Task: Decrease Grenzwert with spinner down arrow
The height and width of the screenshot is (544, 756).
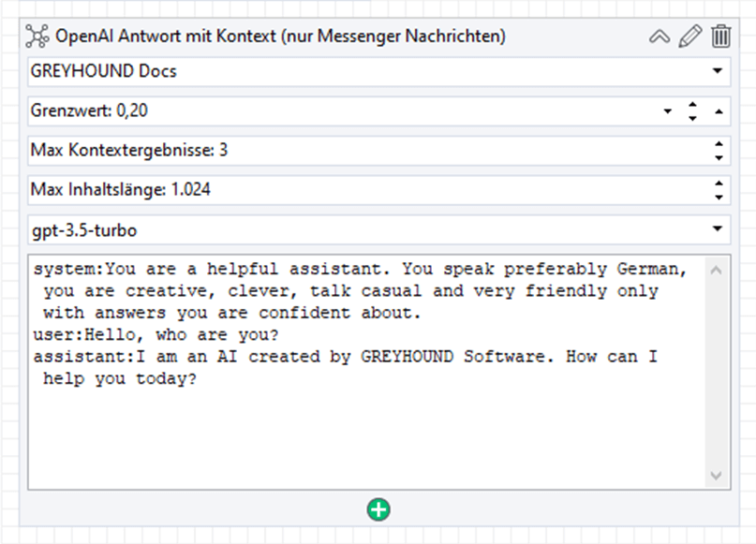Action: [693, 118]
